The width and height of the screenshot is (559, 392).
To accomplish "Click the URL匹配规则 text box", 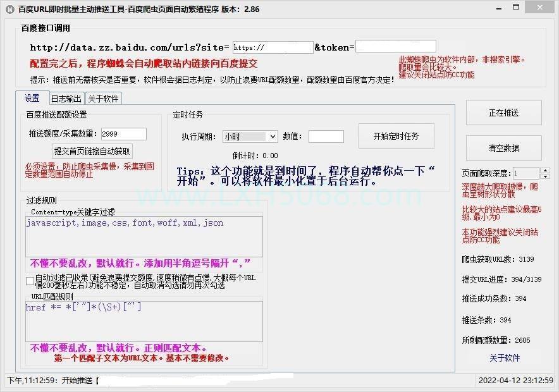I will pyautogui.click(x=144, y=321).
